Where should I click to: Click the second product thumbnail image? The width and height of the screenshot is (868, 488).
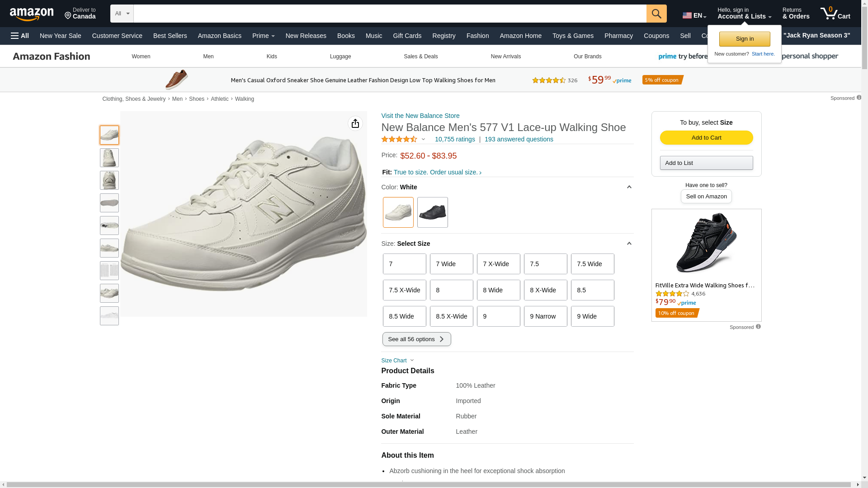(x=109, y=158)
